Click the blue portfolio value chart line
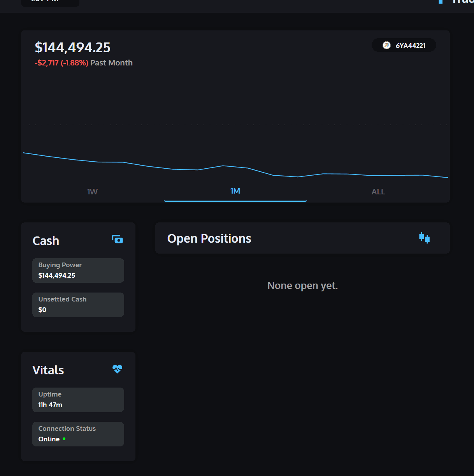The image size is (474, 476). 223,166
